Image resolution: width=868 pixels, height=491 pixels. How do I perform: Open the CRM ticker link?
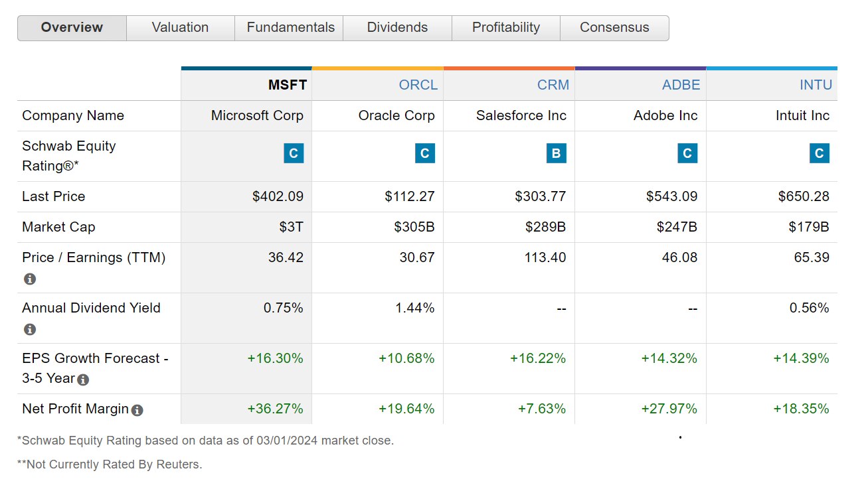(553, 85)
